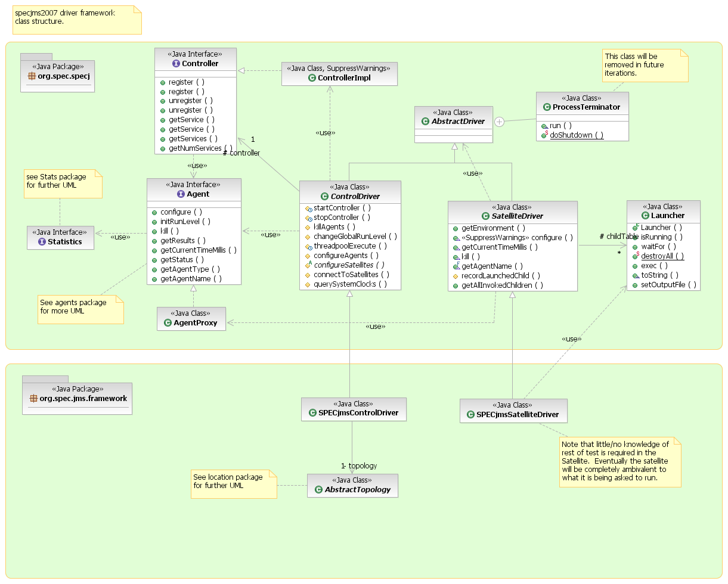Screen dimensions: 728x584
Task: Select the configureSatellites method in ControlDriver
Action: point(349,265)
